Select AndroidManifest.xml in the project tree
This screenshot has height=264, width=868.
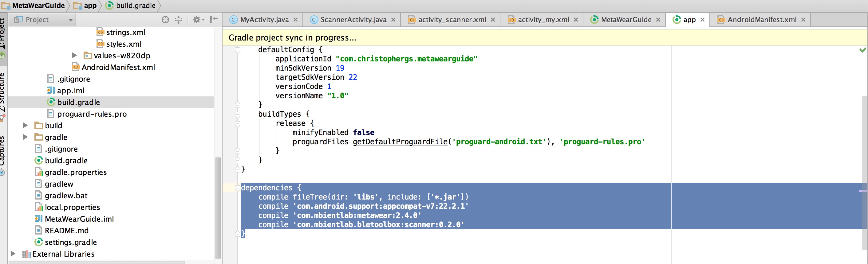pos(118,67)
